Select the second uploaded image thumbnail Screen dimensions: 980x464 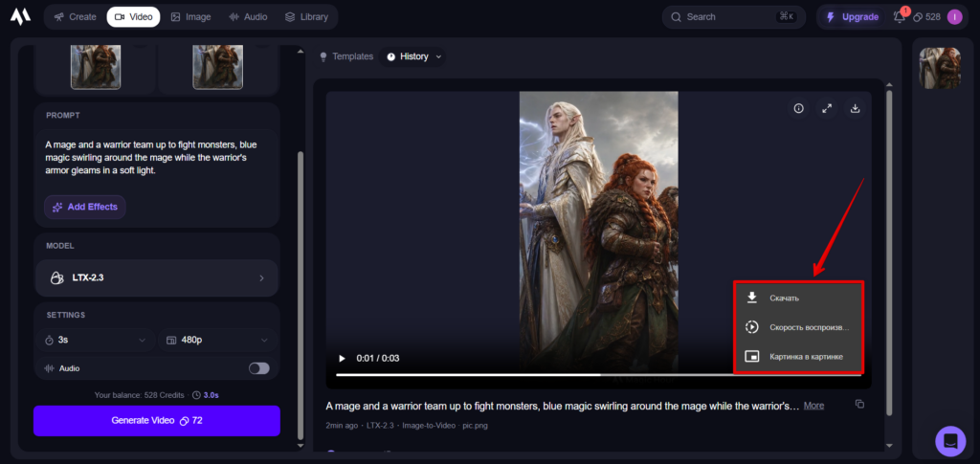click(217, 67)
